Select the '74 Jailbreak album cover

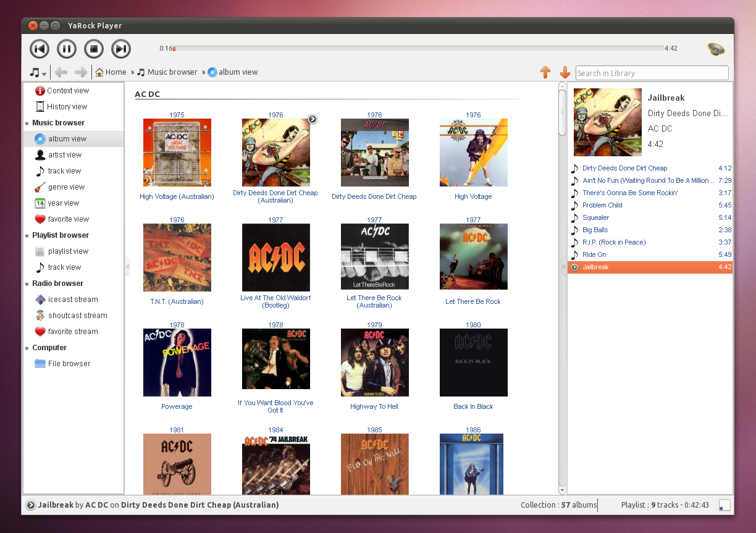[x=275, y=464]
